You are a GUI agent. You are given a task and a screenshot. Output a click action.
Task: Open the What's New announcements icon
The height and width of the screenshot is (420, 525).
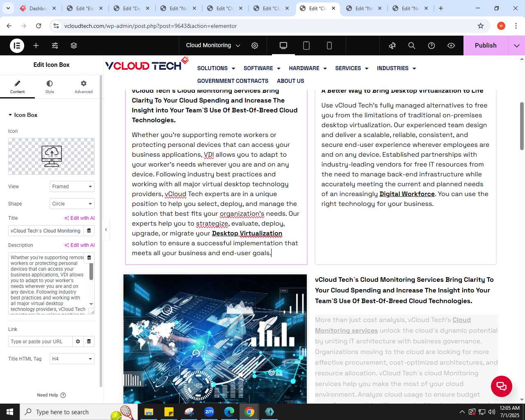(393, 46)
